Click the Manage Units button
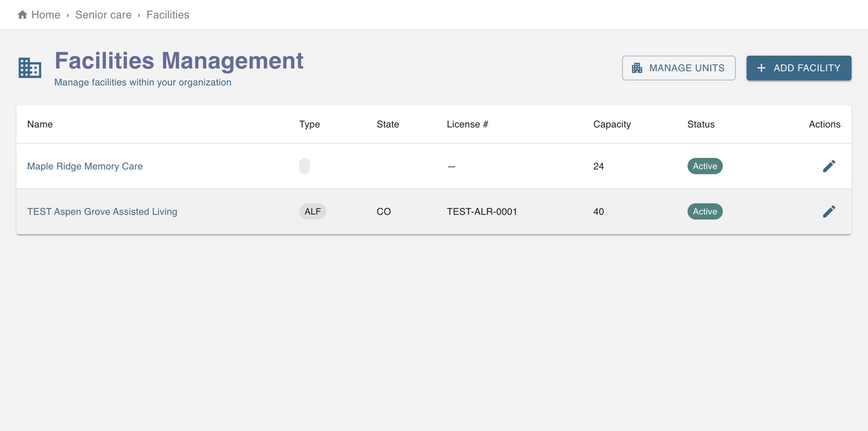Image resolution: width=868 pixels, height=431 pixels. (x=679, y=68)
